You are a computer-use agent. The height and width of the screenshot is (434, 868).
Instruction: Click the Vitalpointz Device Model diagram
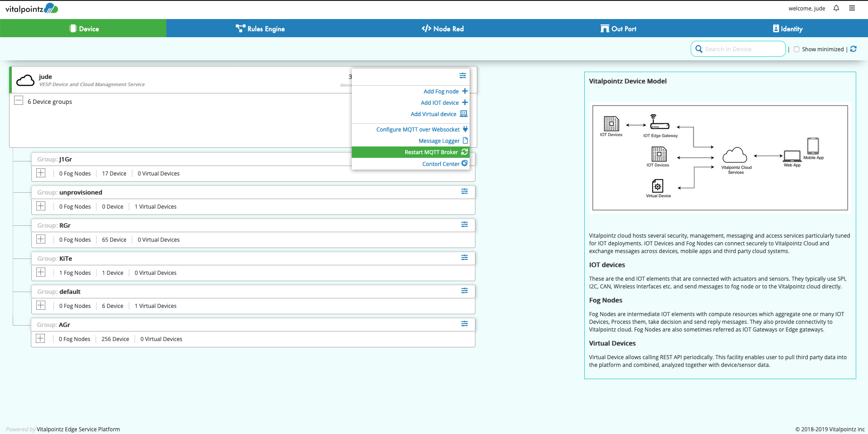720,158
